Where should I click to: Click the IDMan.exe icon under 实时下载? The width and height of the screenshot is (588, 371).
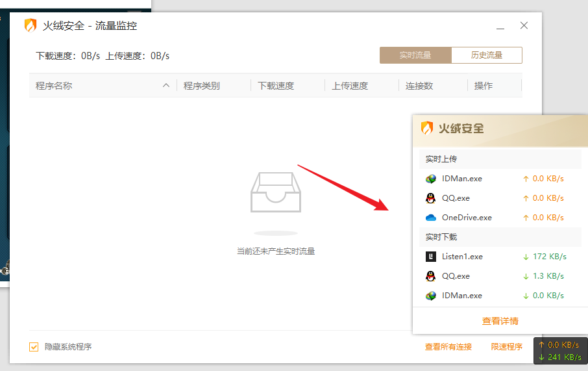point(430,296)
